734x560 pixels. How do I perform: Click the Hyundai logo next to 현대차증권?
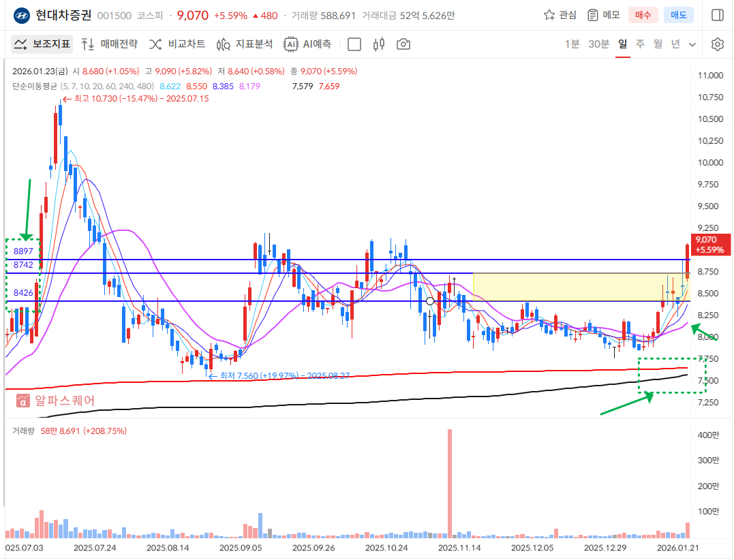21,15
